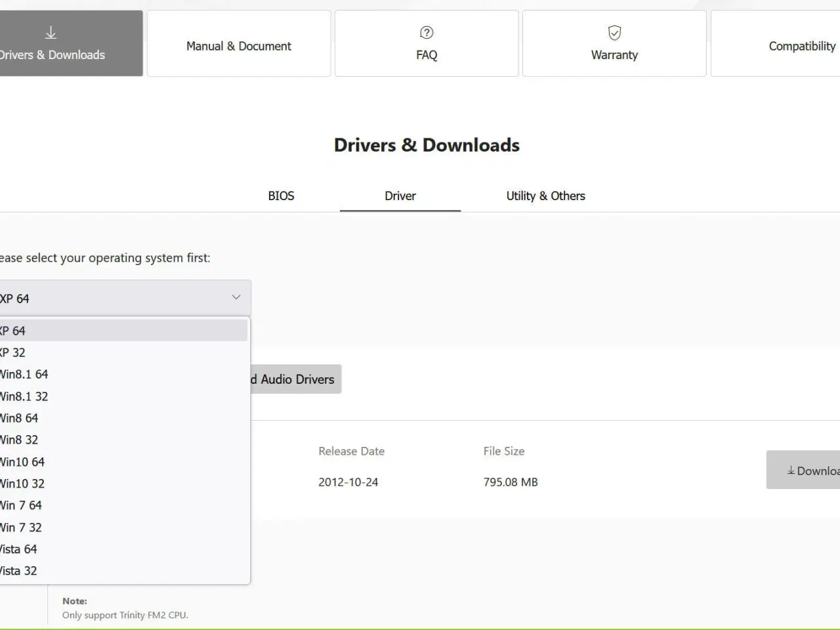Click the Download button for the driver
The width and height of the screenshot is (840, 630).
click(x=803, y=470)
